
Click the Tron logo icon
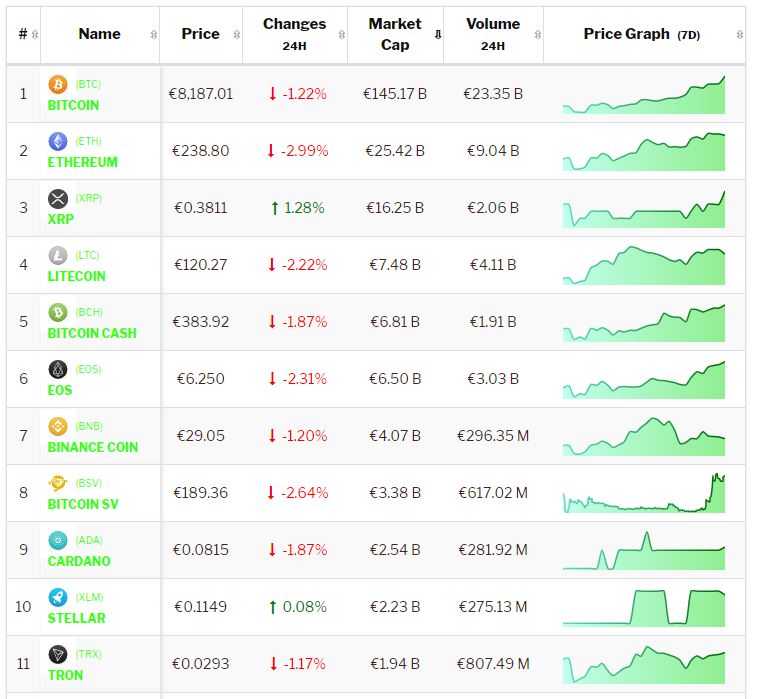click(57, 655)
